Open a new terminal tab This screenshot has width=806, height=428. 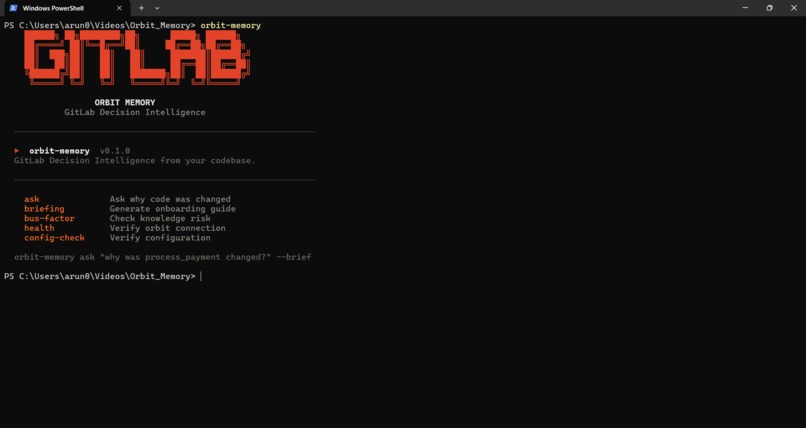coord(141,8)
